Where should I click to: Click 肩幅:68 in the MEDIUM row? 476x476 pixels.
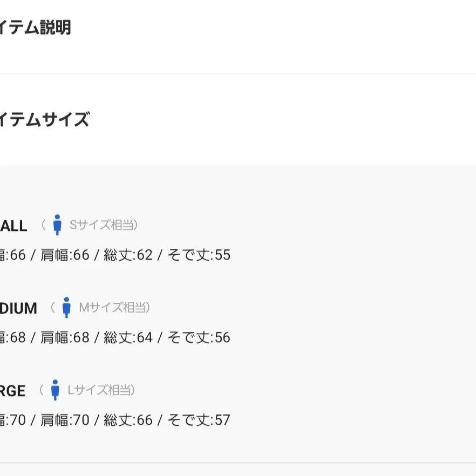[65, 337]
